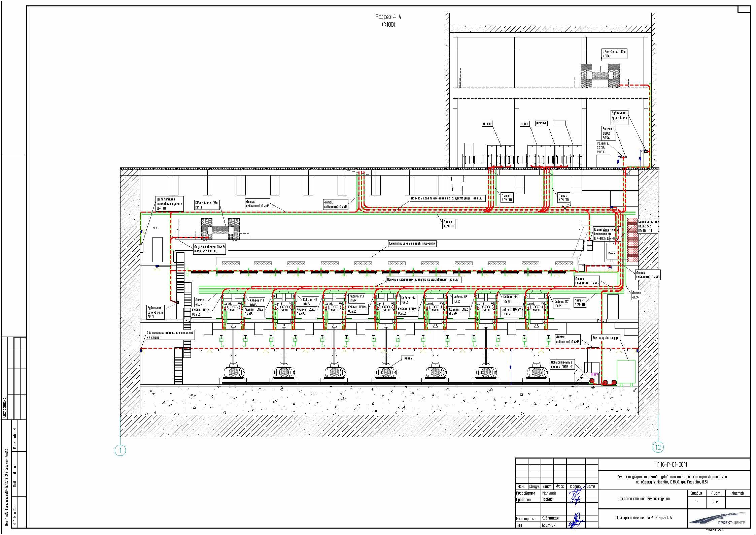
Task: Click the Кабель М7 10кВ label
Action: 561,304
